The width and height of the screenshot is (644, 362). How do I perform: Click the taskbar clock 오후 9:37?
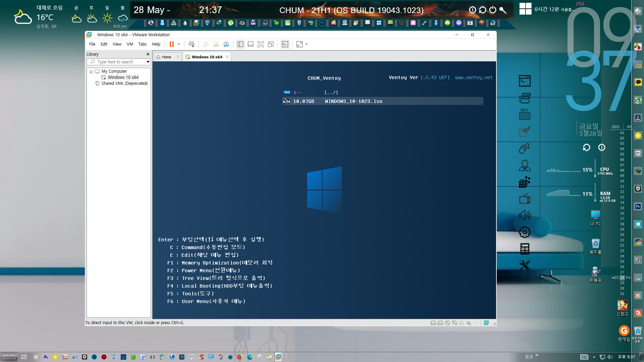[627, 357]
